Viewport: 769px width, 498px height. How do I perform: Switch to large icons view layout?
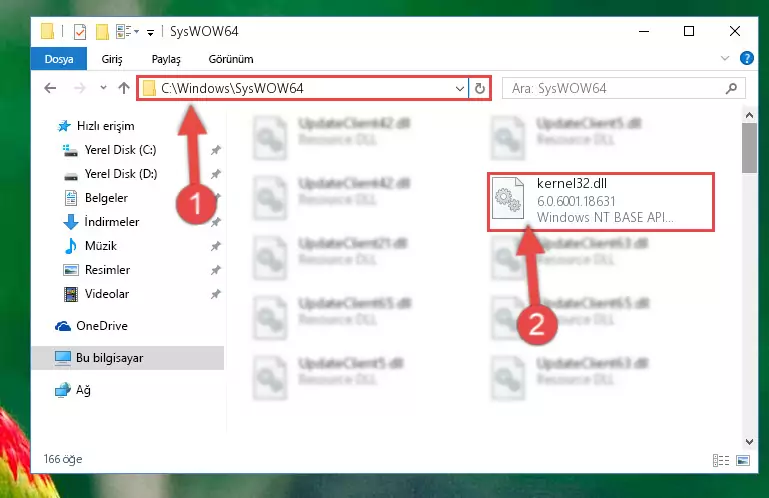(x=743, y=460)
